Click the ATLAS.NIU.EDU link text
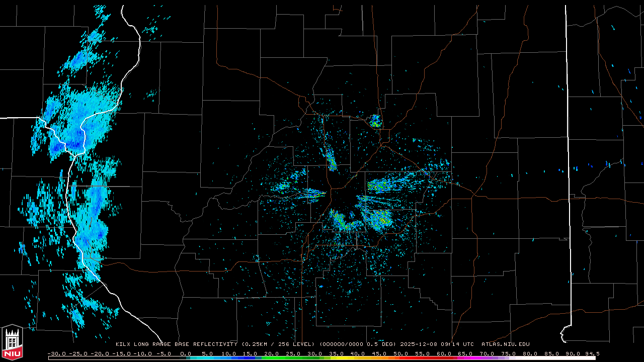This screenshot has width=644, height=362. pyautogui.click(x=505, y=344)
